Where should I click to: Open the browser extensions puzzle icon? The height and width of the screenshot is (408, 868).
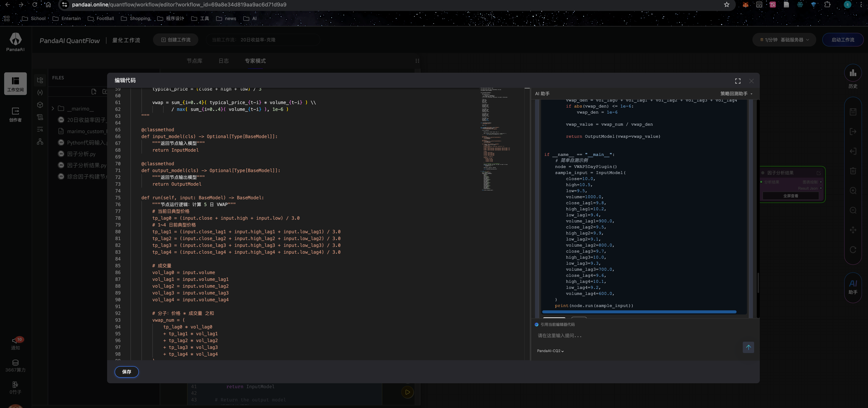pyautogui.click(x=827, y=5)
